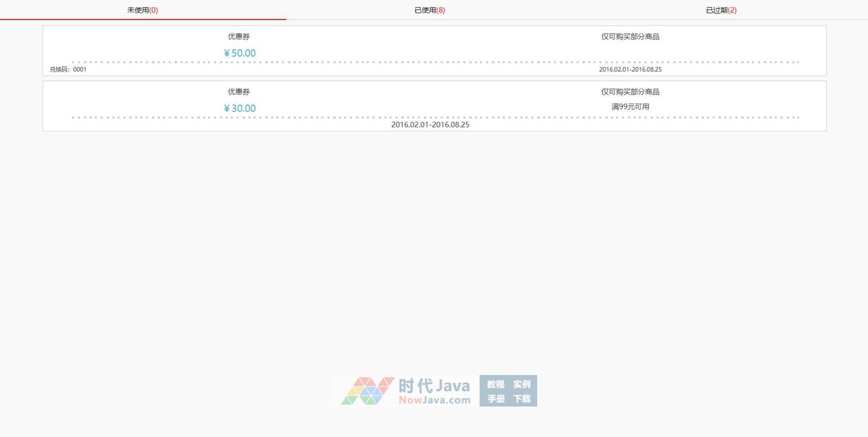Click 仅可购买部分商品 on the ¥50.00 coupon
The image size is (868, 437).
point(630,37)
